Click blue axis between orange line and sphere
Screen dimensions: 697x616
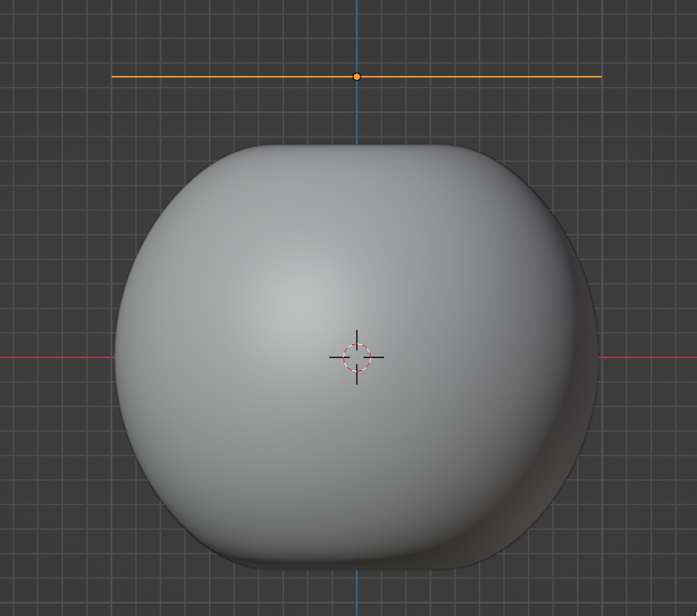click(x=357, y=113)
